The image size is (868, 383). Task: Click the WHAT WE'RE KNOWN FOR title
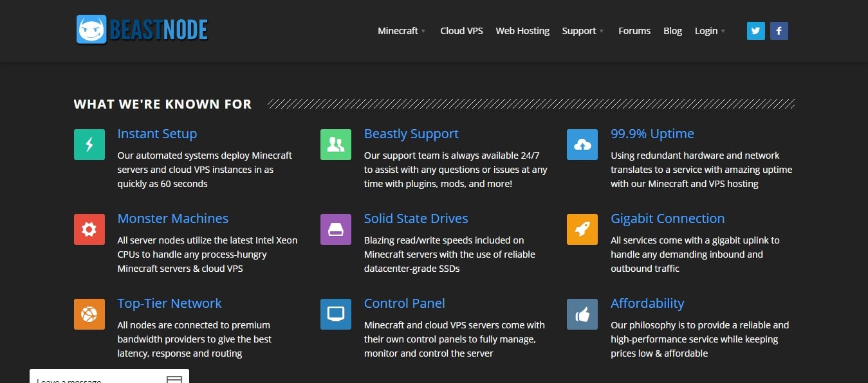[162, 104]
